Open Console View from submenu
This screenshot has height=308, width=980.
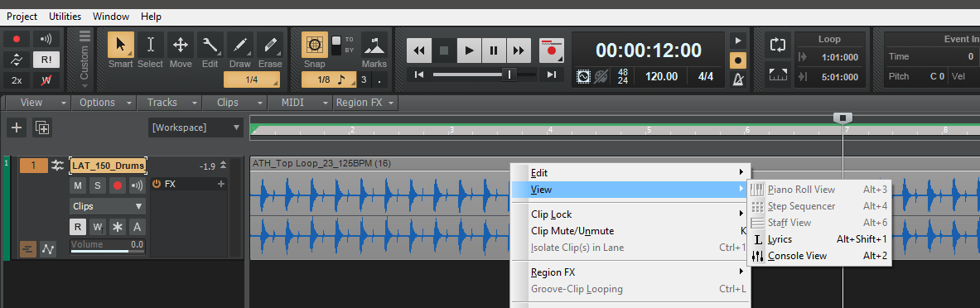pyautogui.click(x=819, y=256)
